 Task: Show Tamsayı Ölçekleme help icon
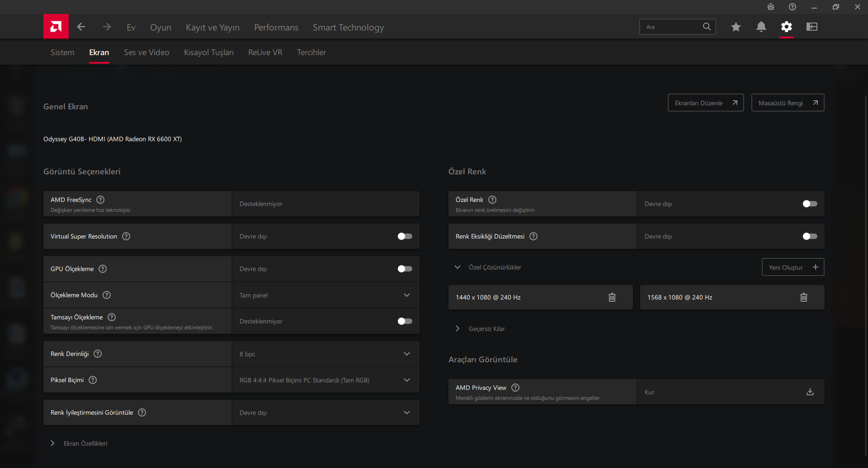pyautogui.click(x=112, y=317)
